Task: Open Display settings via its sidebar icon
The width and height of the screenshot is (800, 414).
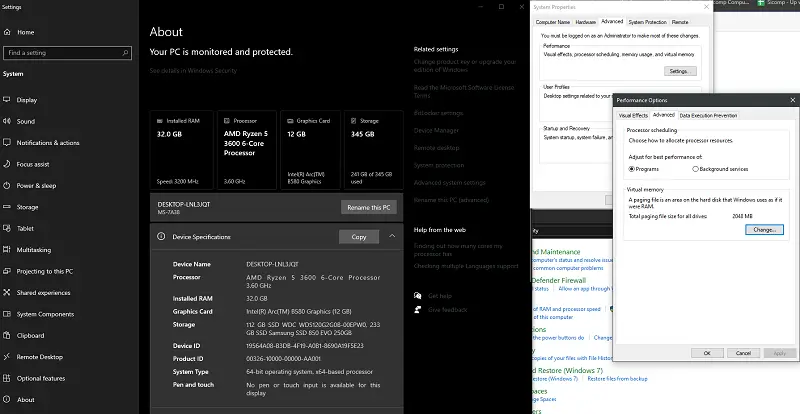Action: (x=7, y=100)
